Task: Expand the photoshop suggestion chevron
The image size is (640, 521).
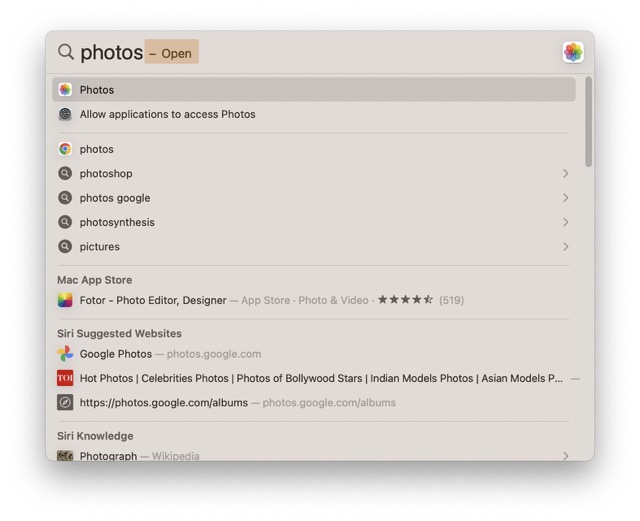Action: click(565, 174)
